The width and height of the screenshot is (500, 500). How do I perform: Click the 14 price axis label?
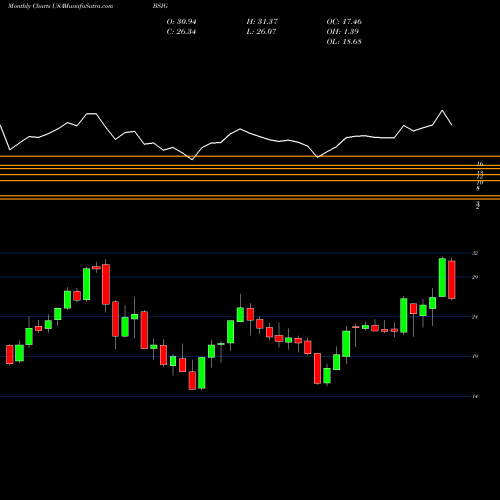click(x=475, y=396)
